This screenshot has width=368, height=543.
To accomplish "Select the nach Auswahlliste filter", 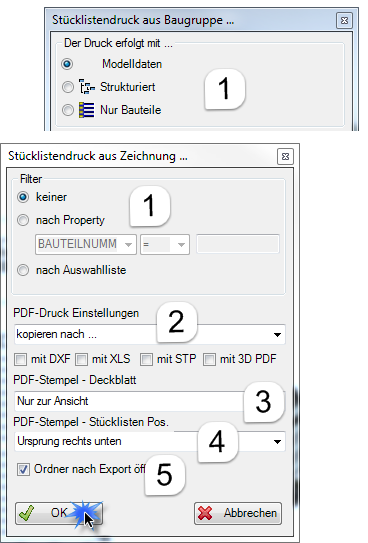I will pos(23,270).
